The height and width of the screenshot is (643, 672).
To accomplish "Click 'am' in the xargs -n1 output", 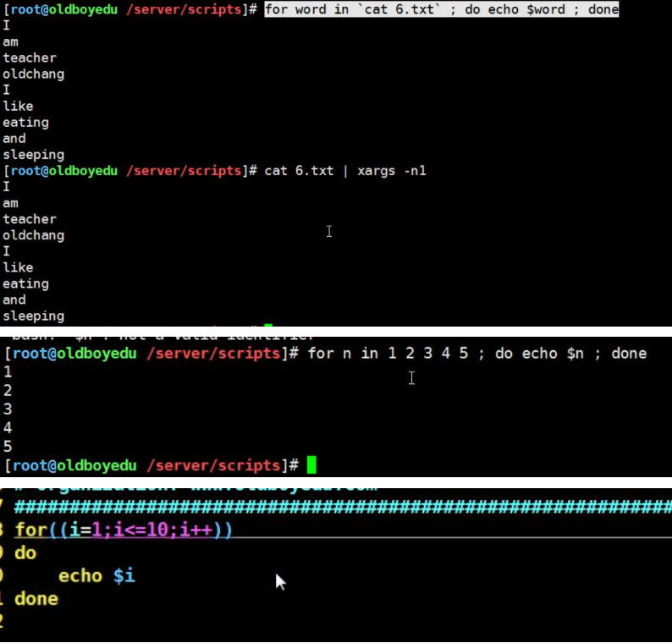I will point(10,203).
